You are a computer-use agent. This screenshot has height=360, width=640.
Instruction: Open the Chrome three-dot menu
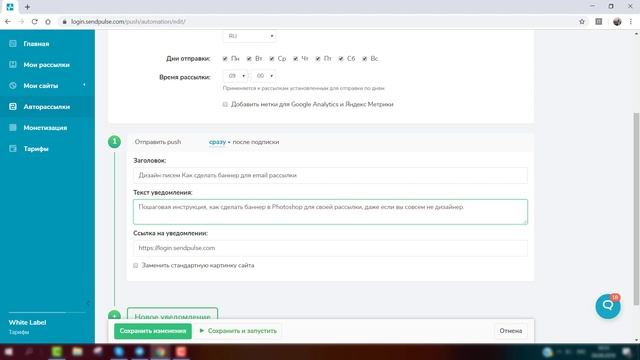pyautogui.click(x=631, y=22)
